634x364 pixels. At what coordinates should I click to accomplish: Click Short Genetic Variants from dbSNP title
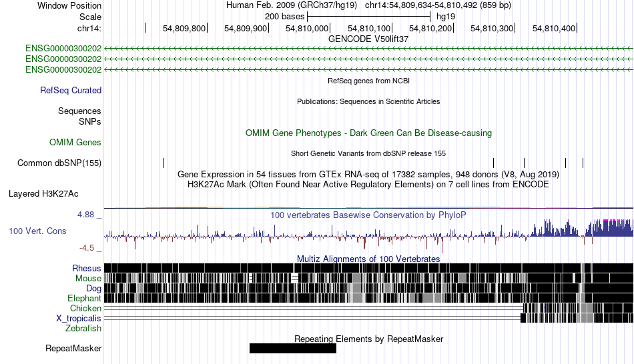pyautogui.click(x=368, y=153)
